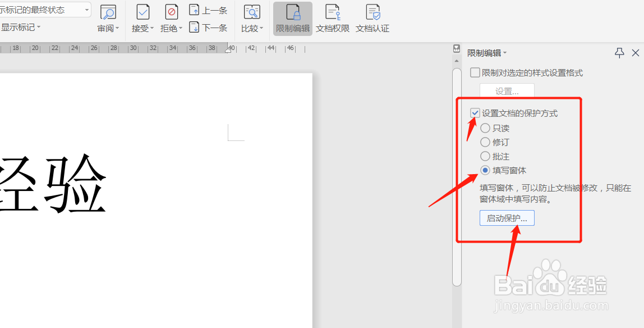Click the form description text (填写窗体，可以防止...)
This screenshot has height=328, width=644.
(555, 194)
